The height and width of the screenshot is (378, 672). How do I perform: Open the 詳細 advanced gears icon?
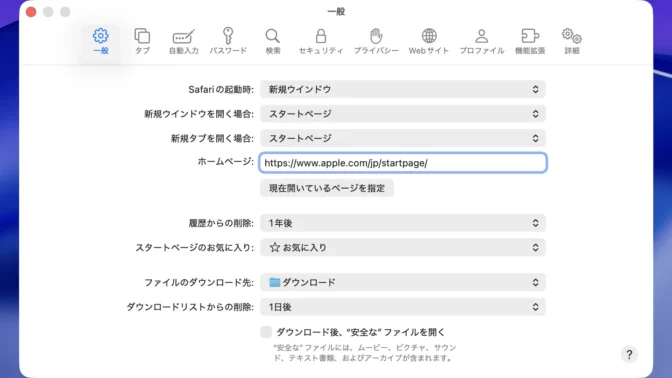572,41
